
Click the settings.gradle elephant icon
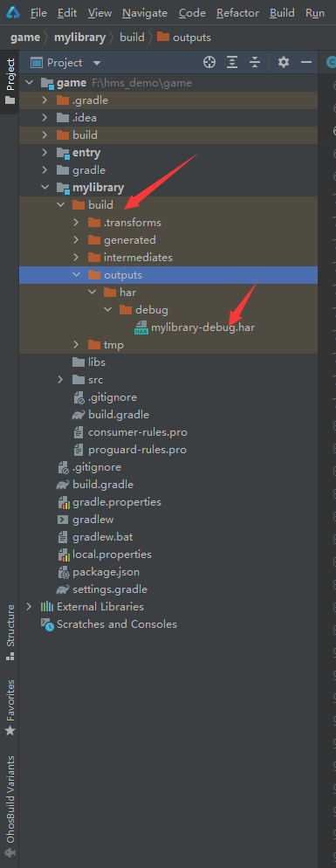click(63, 589)
